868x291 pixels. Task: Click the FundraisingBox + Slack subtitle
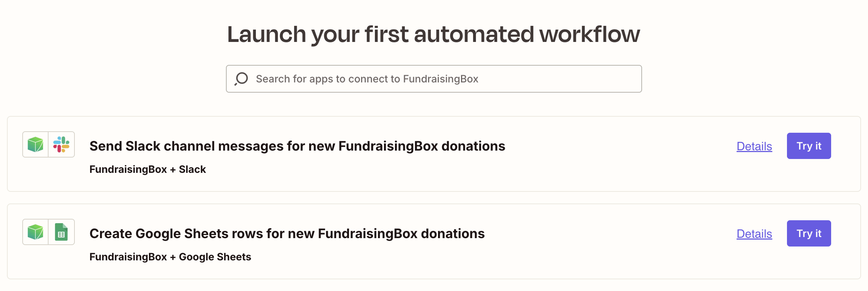[x=147, y=170]
